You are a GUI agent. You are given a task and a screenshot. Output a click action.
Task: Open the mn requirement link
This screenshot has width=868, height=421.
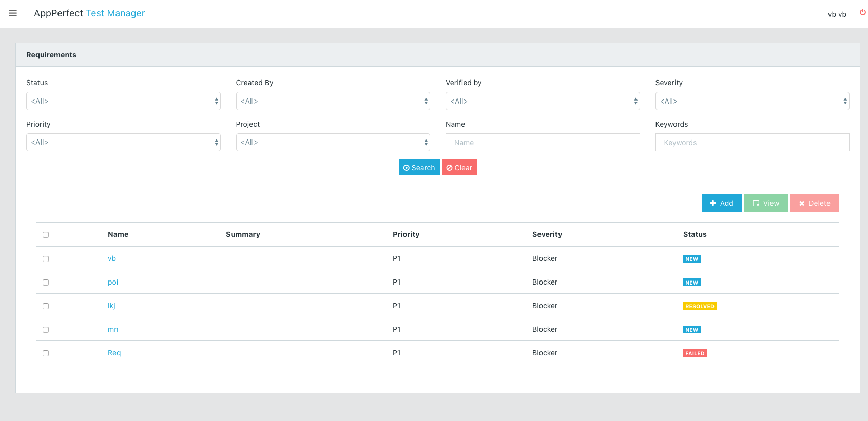tap(113, 329)
